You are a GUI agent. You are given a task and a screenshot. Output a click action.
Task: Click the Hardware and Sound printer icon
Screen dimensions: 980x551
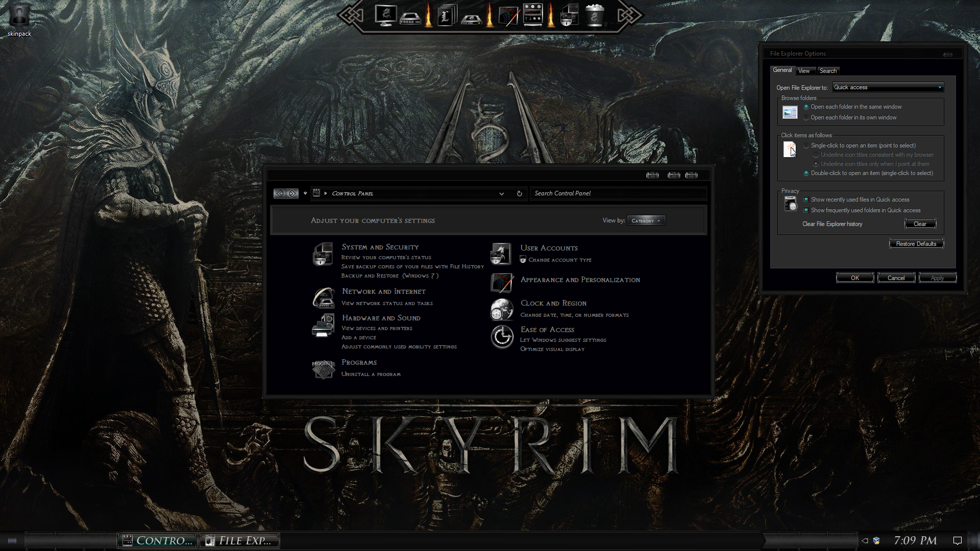coord(323,325)
